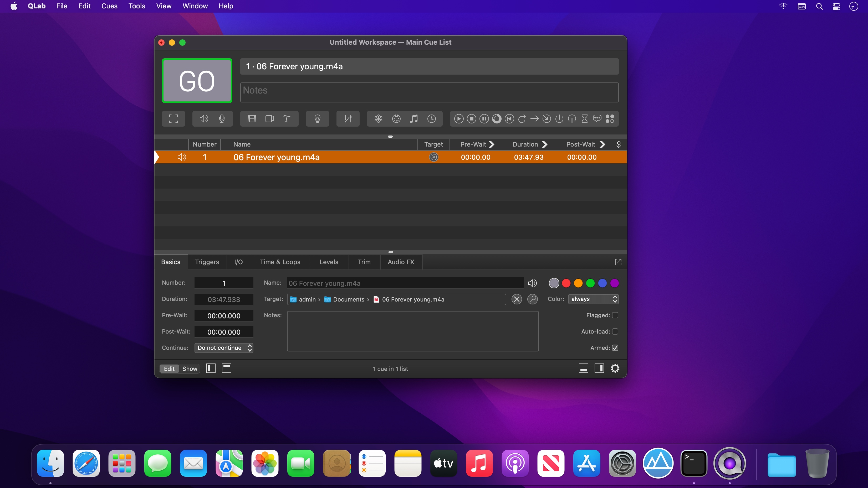Open the Color always dropdown
Screen dimensions: 868x488
click(593, 299)
